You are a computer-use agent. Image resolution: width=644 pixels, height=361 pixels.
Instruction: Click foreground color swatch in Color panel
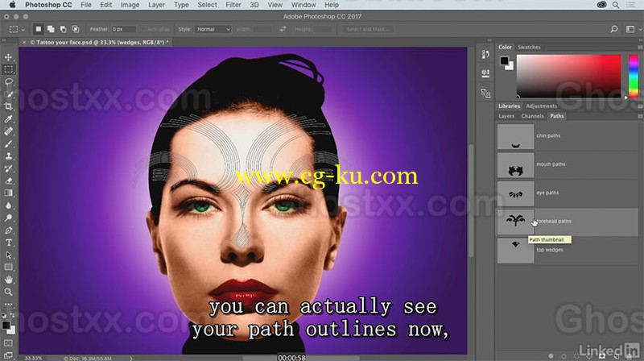(x=504, y=61)
